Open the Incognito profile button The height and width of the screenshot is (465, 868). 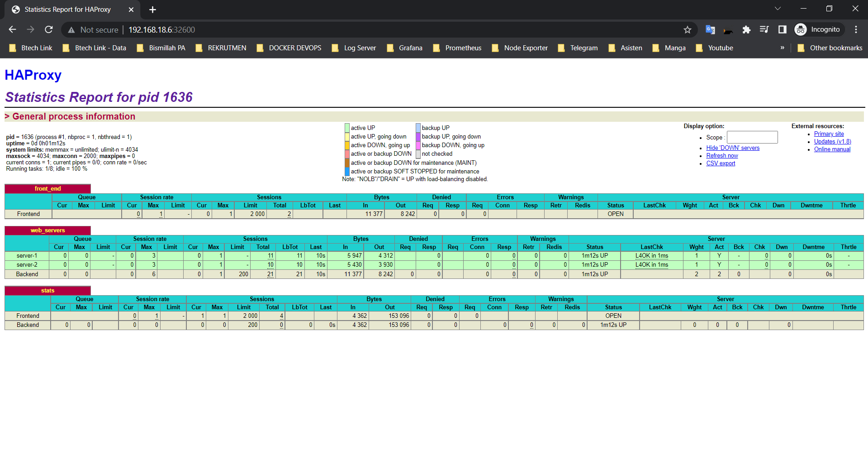coord(819,30)
